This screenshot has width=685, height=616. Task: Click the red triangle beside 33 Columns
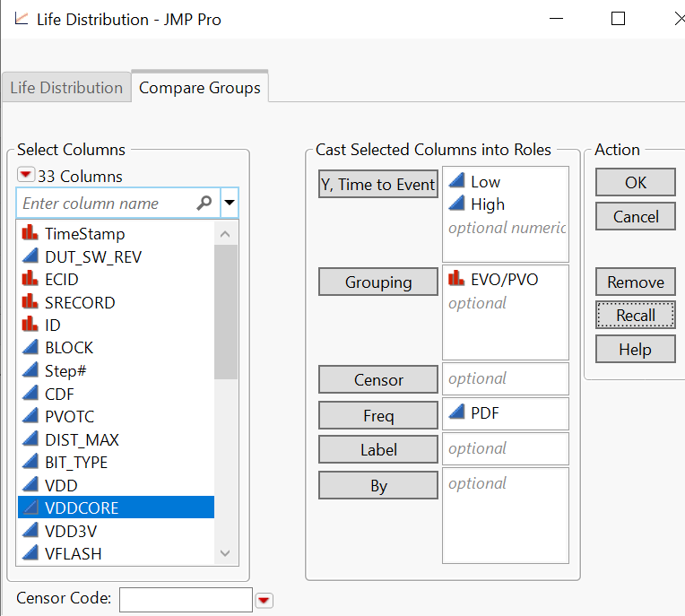point(26,176)
